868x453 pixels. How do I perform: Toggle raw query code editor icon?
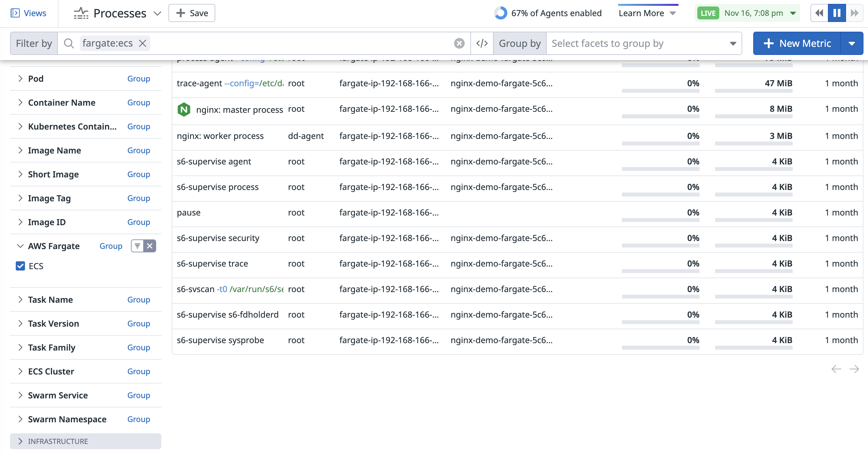click(x=482, y=43)
